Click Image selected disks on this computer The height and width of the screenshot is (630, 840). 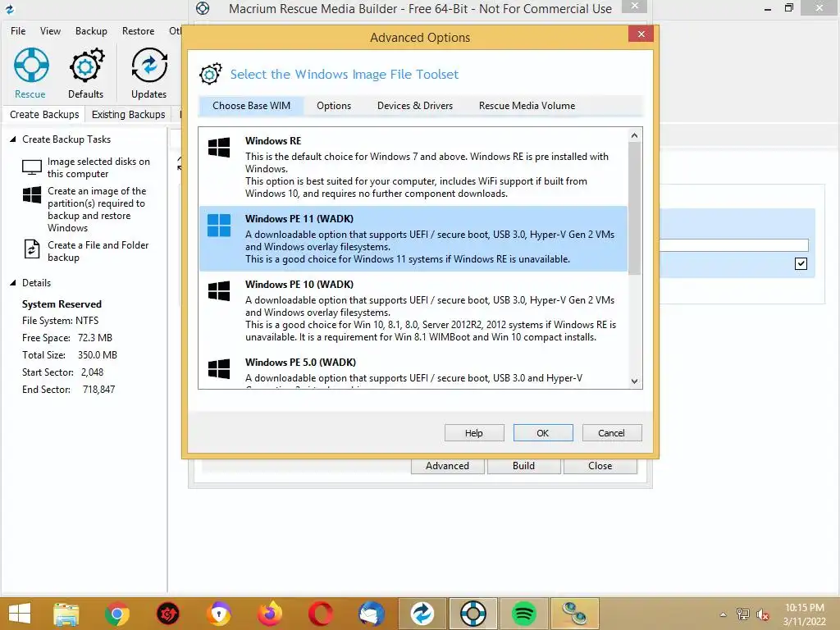[98, 167]
